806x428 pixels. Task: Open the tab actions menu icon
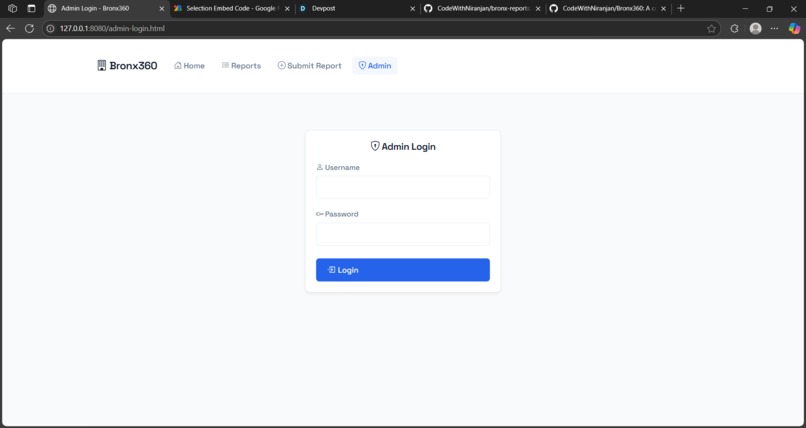click(x=31, y=9)
